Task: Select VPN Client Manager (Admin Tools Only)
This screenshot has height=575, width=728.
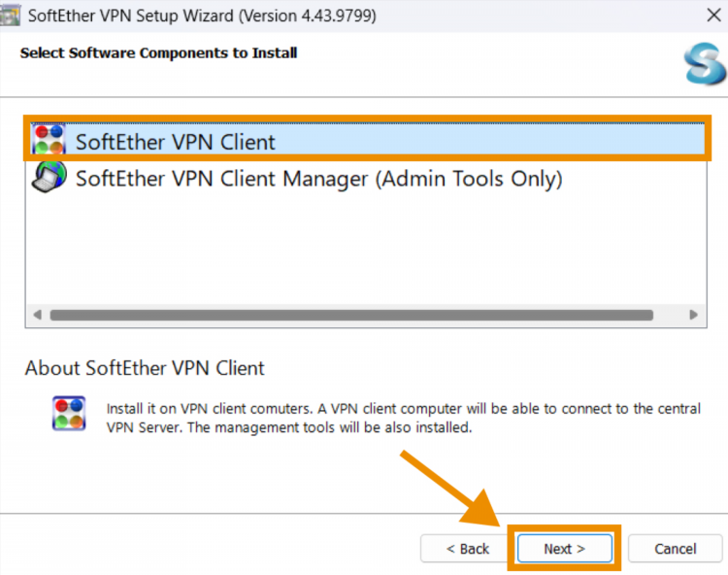Action: click(x=297, y=179)
